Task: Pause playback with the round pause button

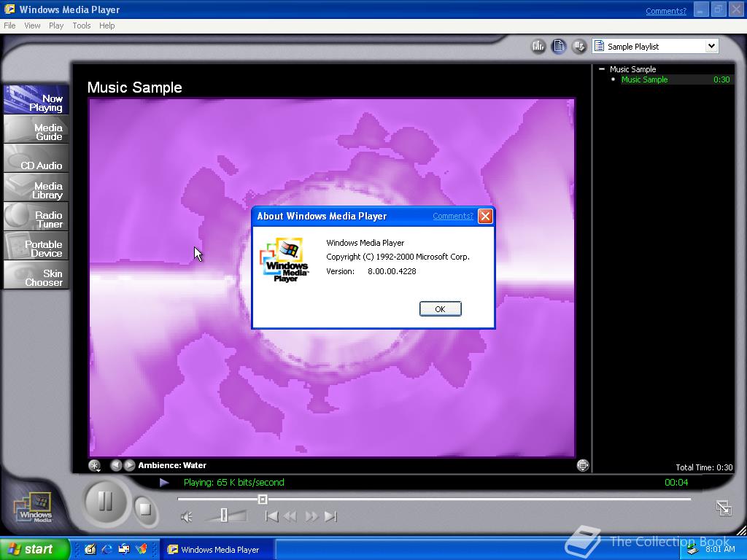Action: pyautogui.click(x=105, y=502)
